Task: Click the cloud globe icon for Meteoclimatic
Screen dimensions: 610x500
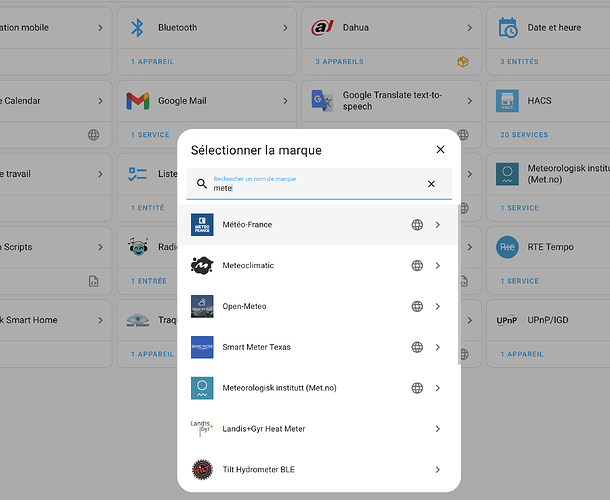Action: [417, 265]
